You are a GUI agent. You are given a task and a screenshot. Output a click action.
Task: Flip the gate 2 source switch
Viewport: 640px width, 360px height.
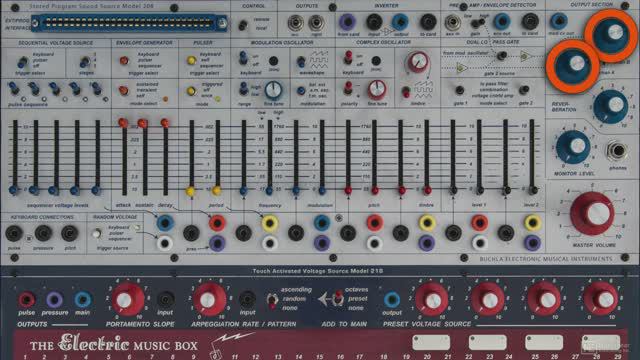point(502,56)
